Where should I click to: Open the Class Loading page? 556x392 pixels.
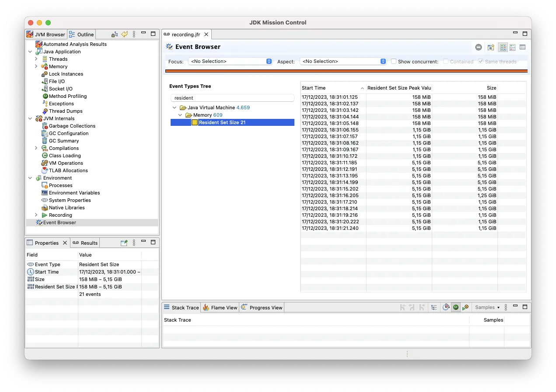(64, 156)
